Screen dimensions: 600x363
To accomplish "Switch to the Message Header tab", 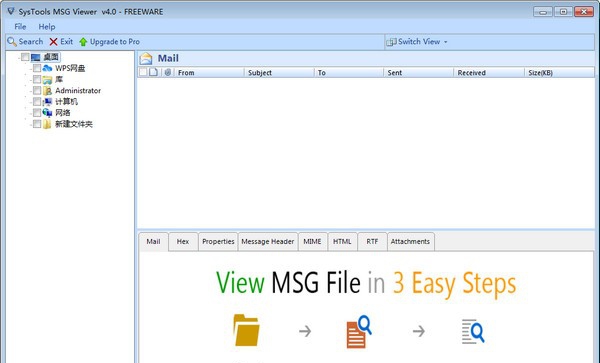I will coord(268,242).
